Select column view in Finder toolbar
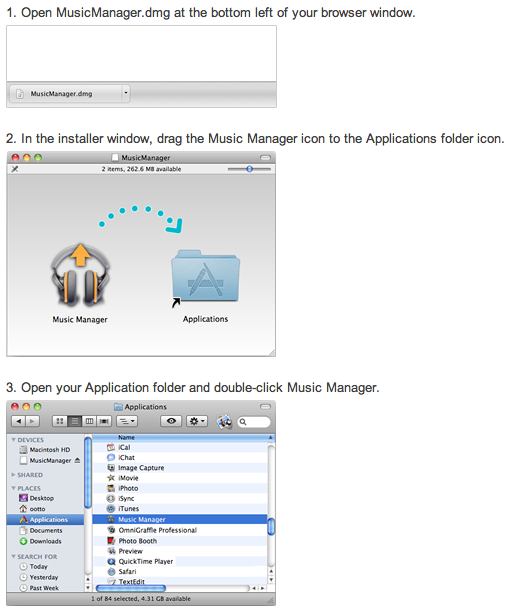Viewport: 511px width, 616px height. point(89,421)
